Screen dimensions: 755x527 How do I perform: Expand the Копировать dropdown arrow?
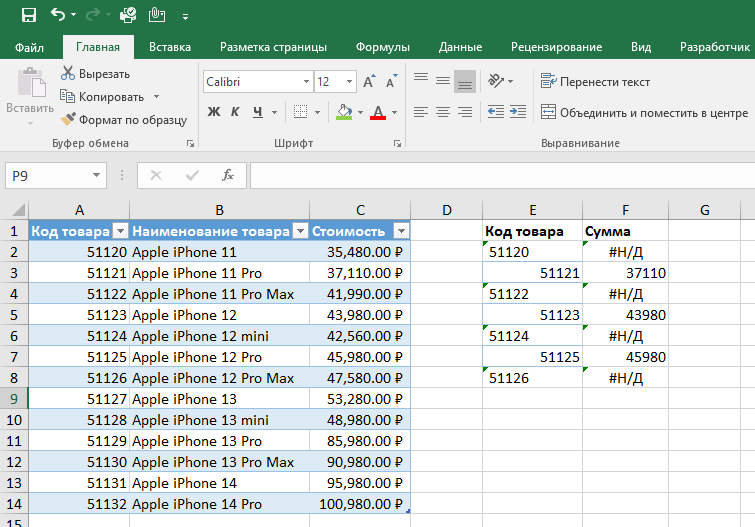[156, 97]
